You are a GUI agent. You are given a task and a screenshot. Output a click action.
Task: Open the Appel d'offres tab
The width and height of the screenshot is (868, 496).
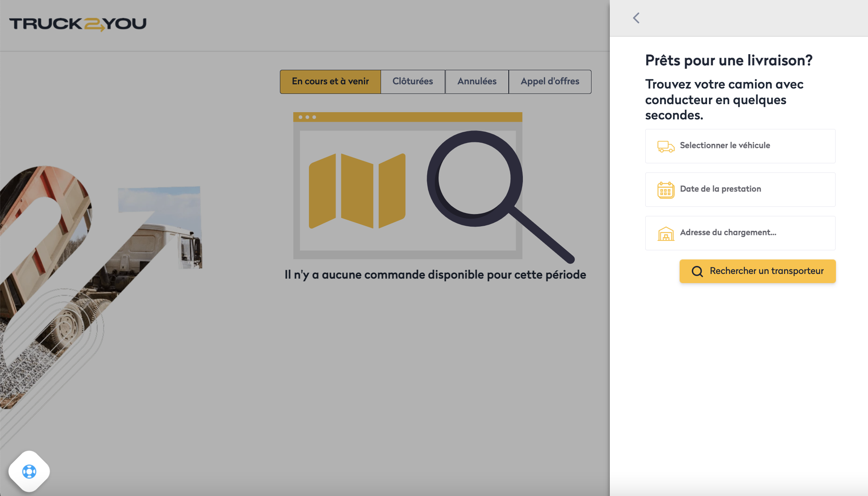(550, 82)
